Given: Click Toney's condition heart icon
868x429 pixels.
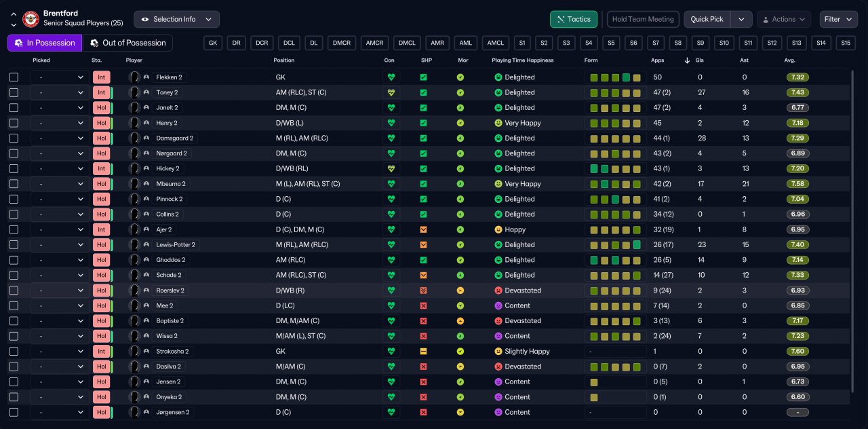Looking at the screenshot, I should (391, 92).
